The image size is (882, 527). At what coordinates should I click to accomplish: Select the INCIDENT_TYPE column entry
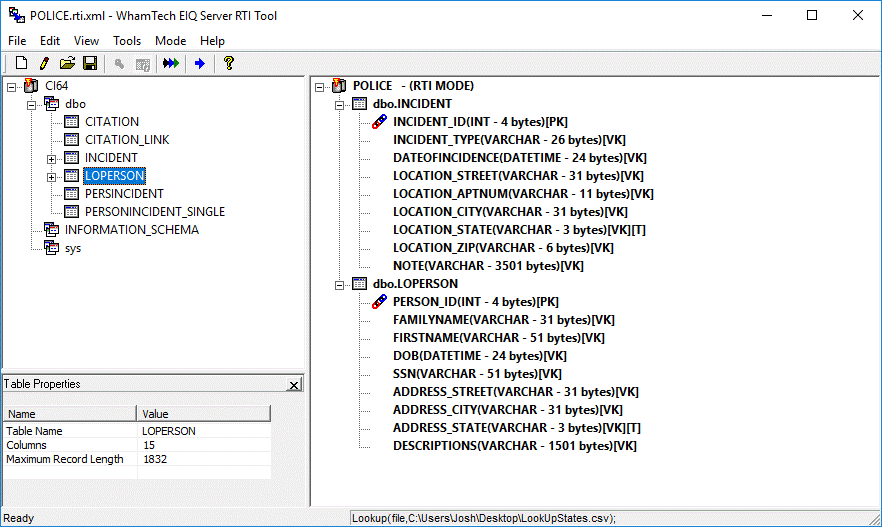[x=509, y=139]
